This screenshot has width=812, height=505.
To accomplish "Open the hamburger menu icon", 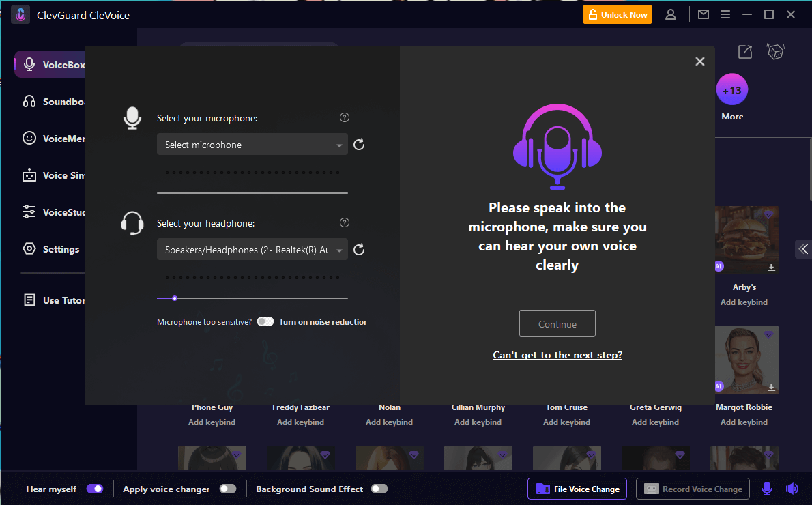I will pos(725,14).
